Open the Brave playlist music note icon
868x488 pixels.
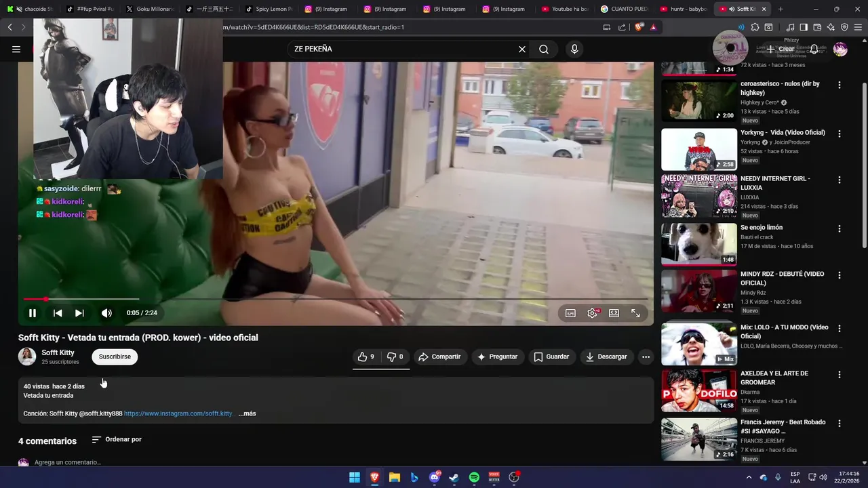click(790, 27)
